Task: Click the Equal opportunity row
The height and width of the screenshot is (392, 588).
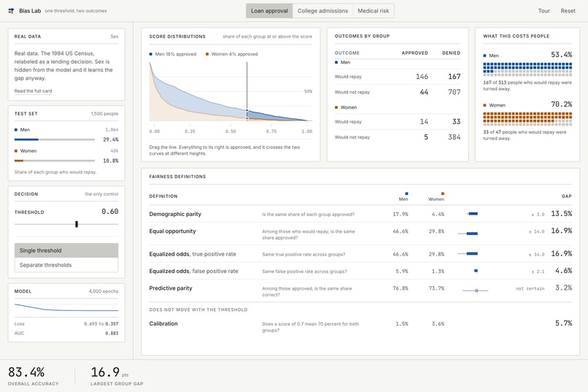Action: [360, 234]
